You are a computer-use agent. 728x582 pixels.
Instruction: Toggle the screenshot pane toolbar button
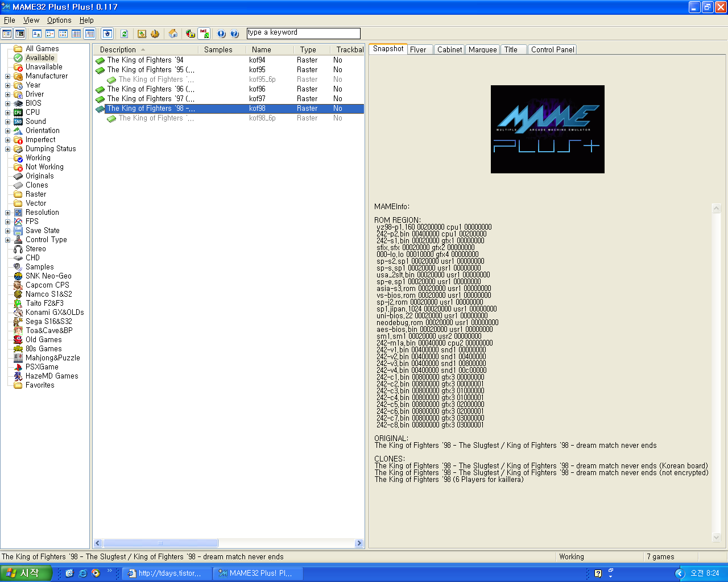(x=20, y=34)
